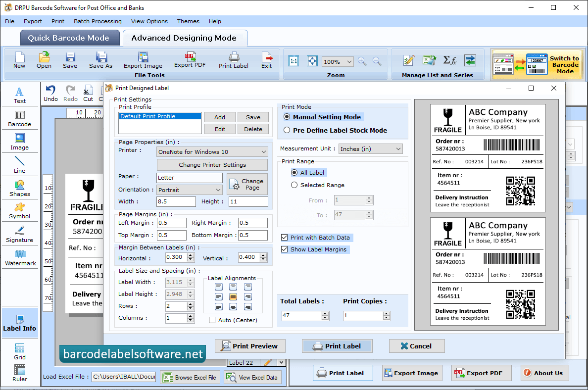
Task: Toggle Print with Batch Data checkbox
Action: 285,238
